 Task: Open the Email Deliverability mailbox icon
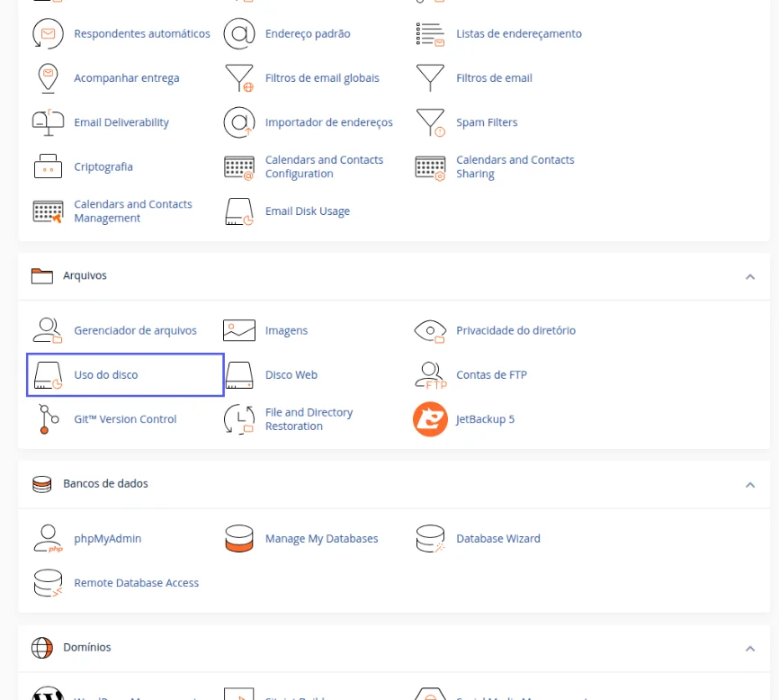pyautogui.click(x=48, y=122)
